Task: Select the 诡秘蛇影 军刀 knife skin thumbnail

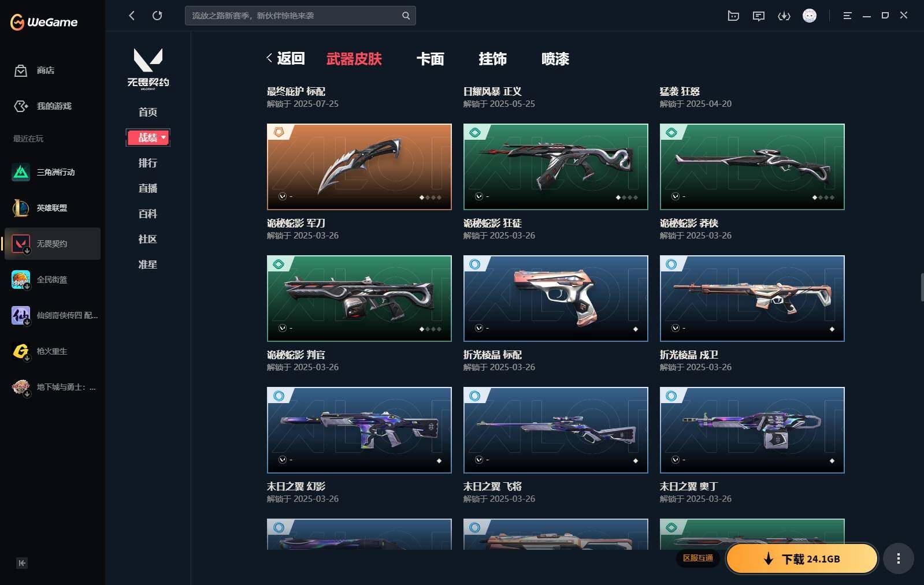Action: pyautogui.click(x=359, y=167)
